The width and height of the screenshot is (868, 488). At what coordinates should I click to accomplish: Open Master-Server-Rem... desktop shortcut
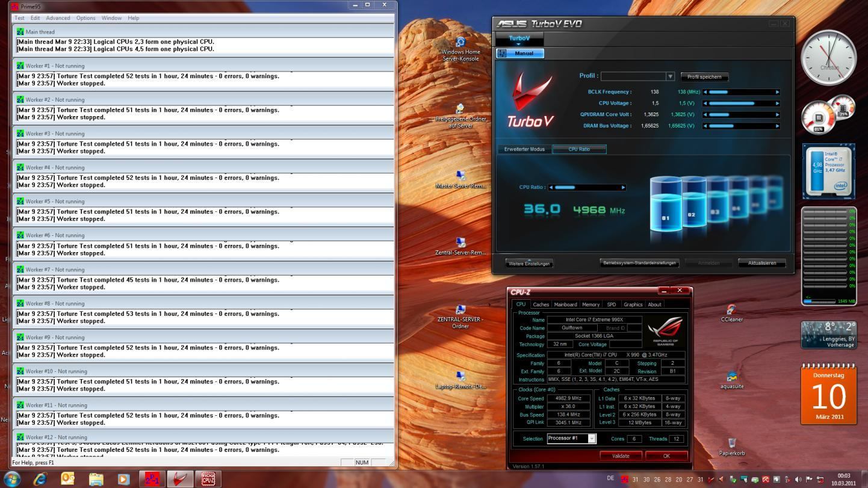pos(460,179)
